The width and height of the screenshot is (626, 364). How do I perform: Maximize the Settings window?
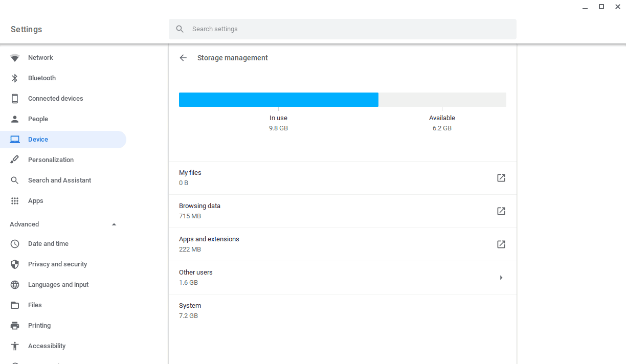click(601, 7)
